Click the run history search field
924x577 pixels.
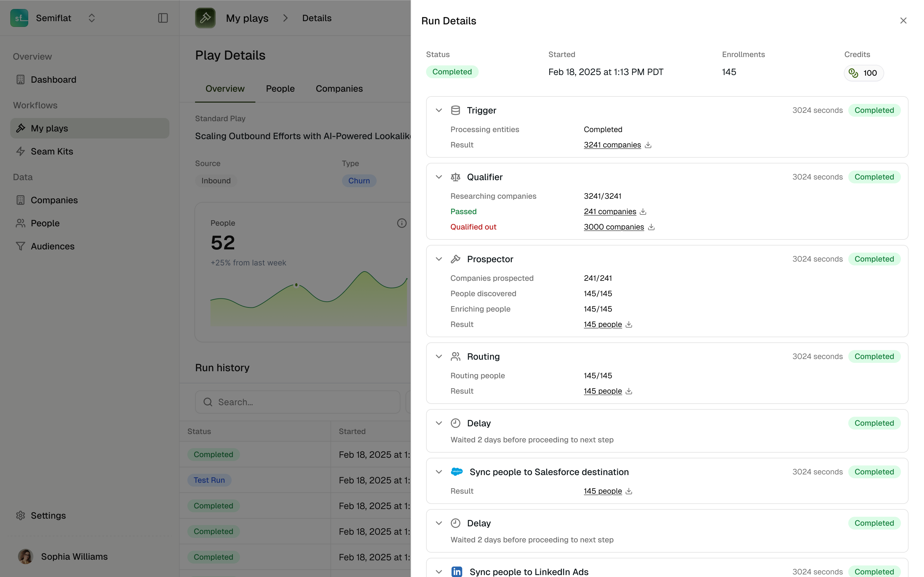[298, 402]
